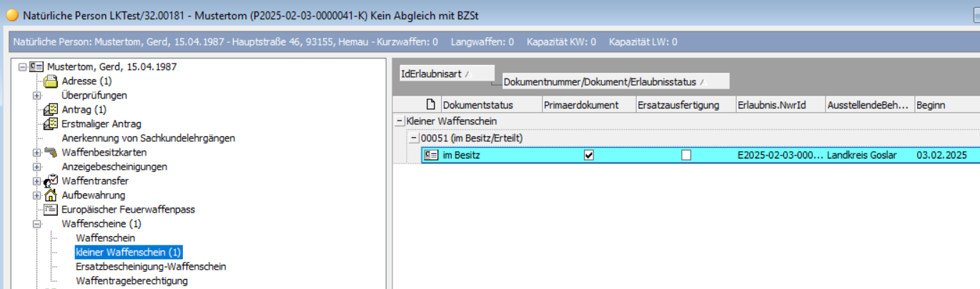980x289 pixels.
Task: Click the Adresse folder icon
Action: coord(51,81)
